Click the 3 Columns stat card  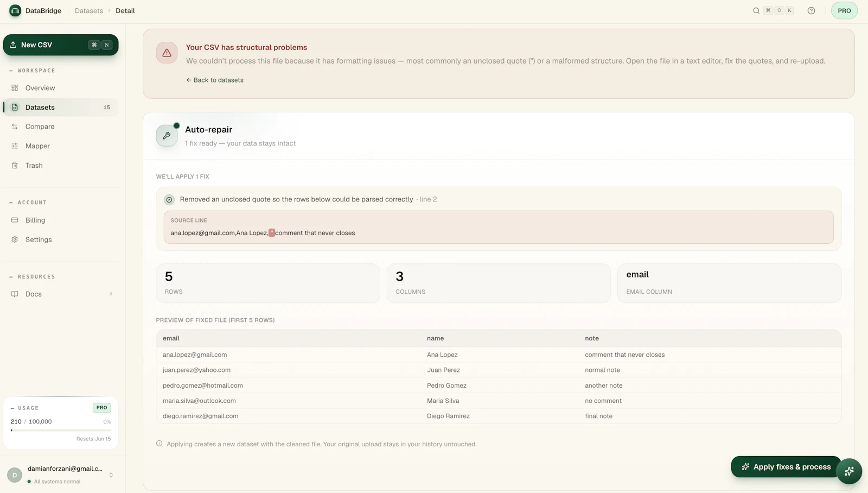[499, 283]
